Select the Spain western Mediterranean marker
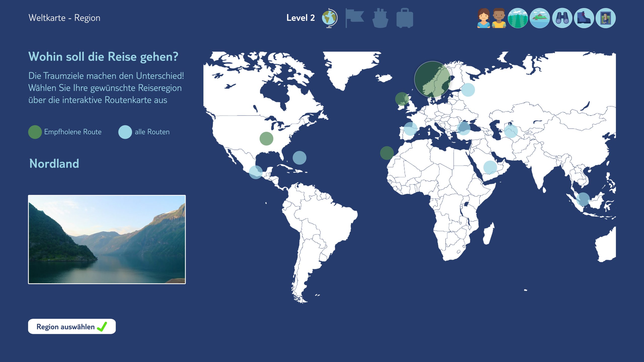Screen dimensions: 644x362 pyautogui.click(x=411, y=129)
